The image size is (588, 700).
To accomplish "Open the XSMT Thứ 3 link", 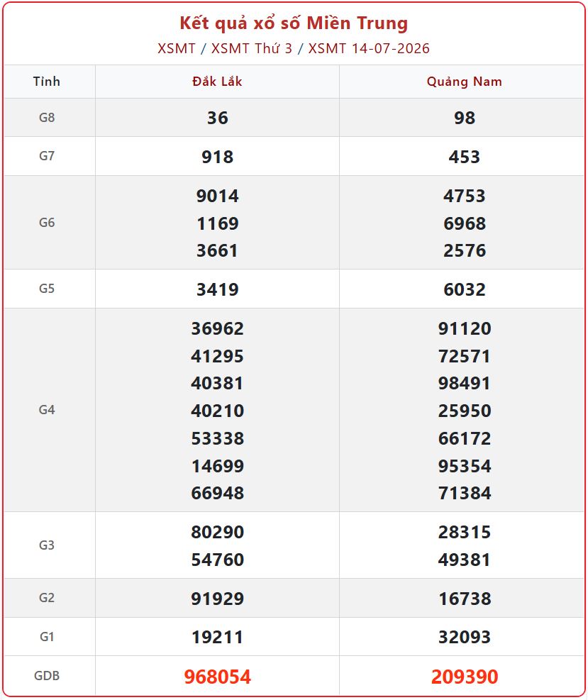I will pyautogui.click(x=251, y=48).
